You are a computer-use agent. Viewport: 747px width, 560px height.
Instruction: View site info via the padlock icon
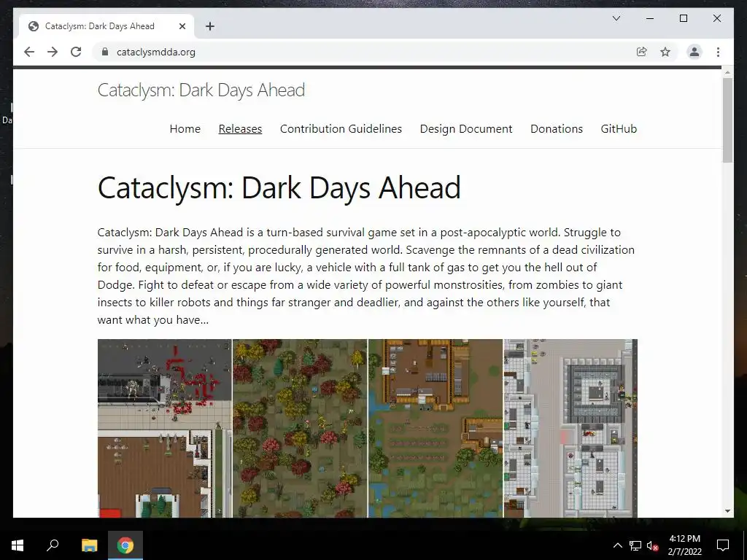click(105, 52)
